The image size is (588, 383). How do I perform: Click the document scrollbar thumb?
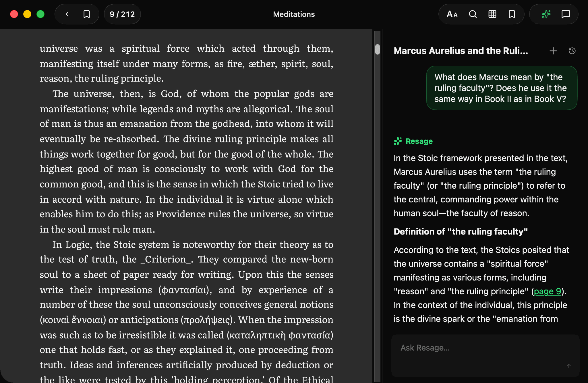378,49
